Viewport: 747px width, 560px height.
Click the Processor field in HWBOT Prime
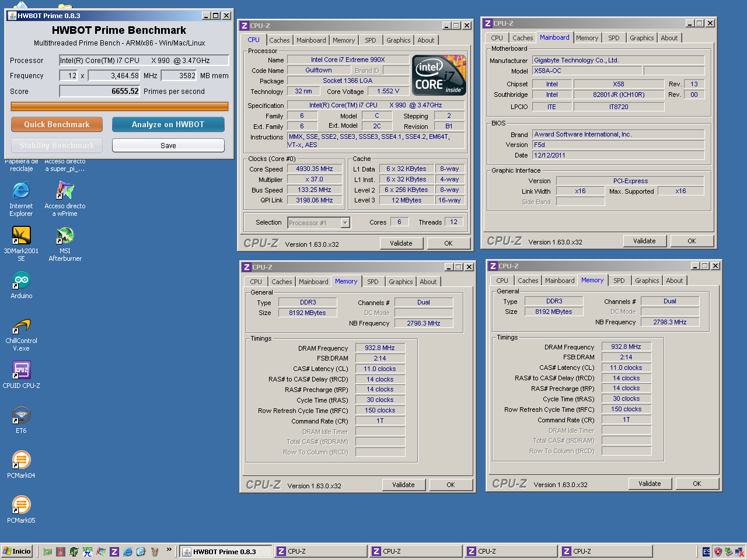[x=144, y=60]
